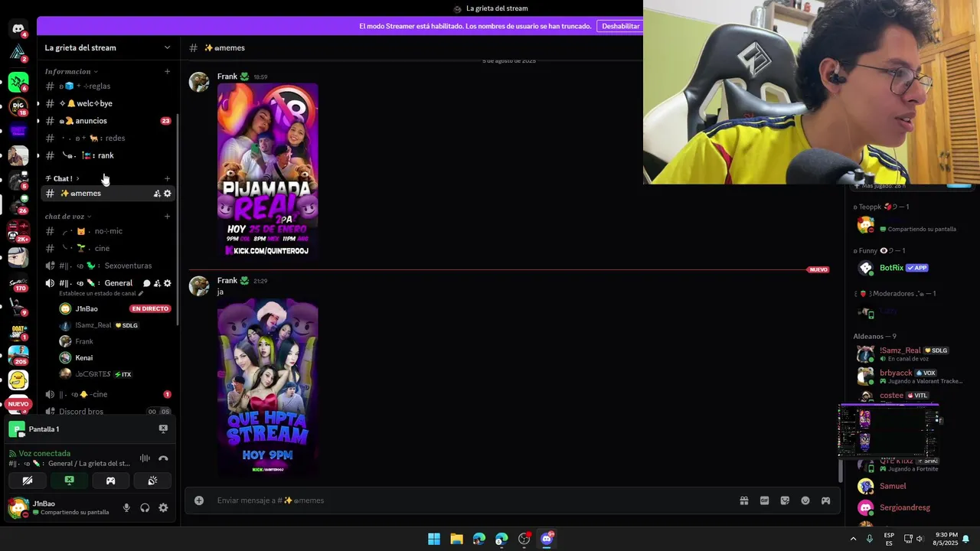Add channel to Informacion category
The height and width of the screenshot is (551, 980).
coord(167,71)
